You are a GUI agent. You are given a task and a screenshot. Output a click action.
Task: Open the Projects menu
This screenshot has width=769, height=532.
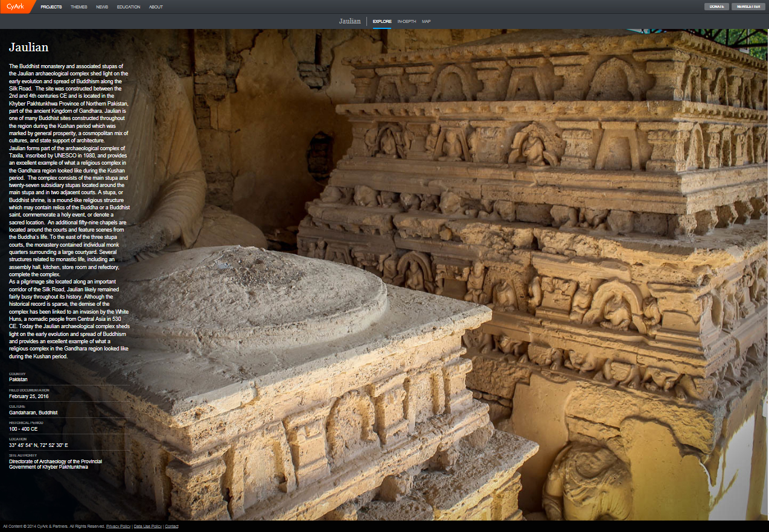click(51, 7)
